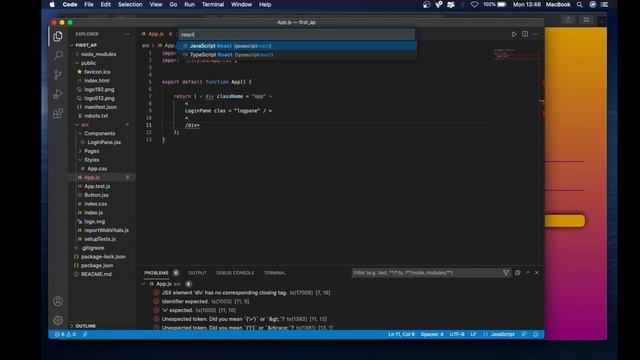640x360 pixels.
Task: Open the Apple menu
Action: tap(52, 4)
